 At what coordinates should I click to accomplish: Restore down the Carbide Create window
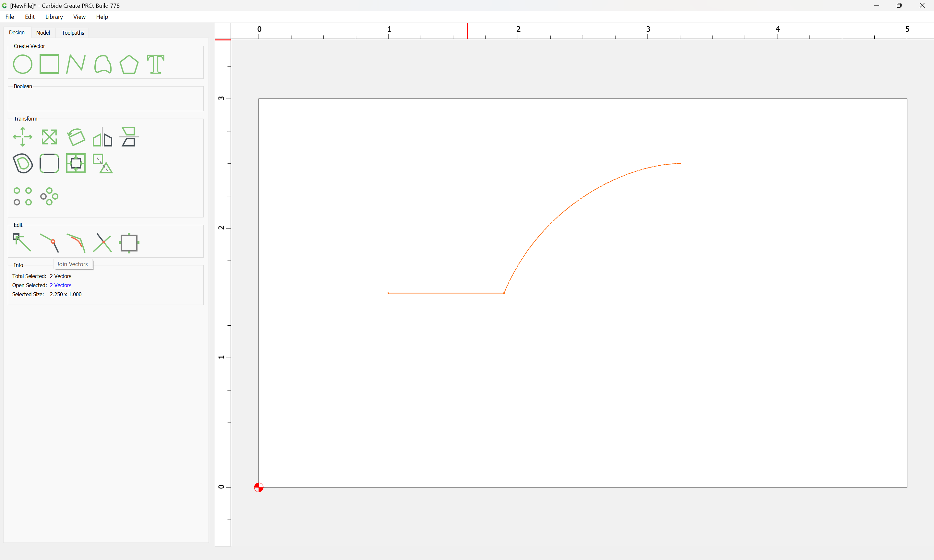899,6
